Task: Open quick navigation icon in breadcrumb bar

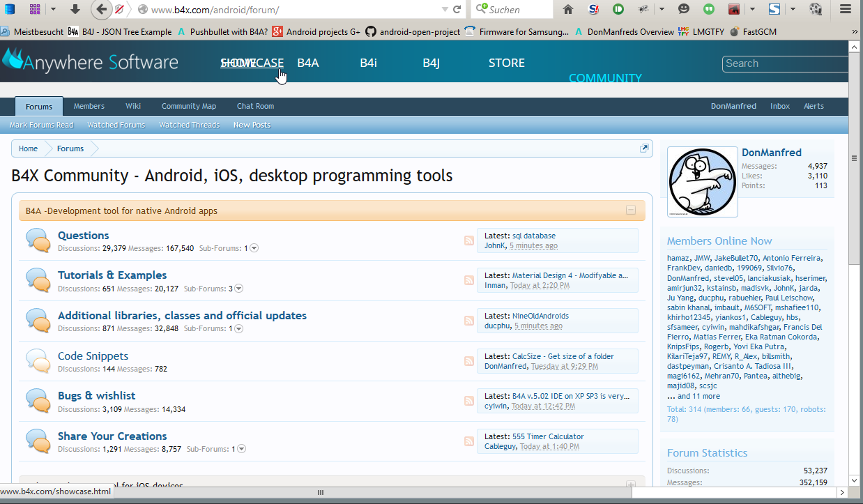Action: [x=644, y=148]
